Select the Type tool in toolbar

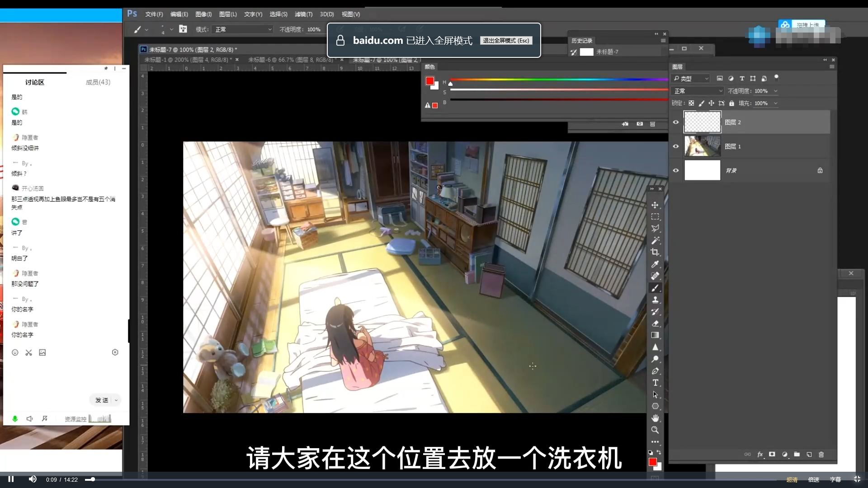tap(655, 383)
